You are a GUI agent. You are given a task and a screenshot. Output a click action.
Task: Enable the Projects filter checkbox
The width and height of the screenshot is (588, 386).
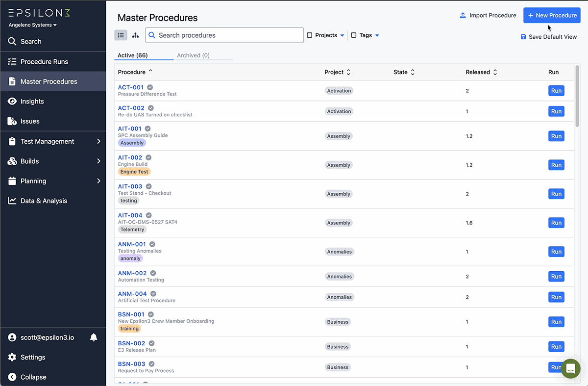pos(310,35)
